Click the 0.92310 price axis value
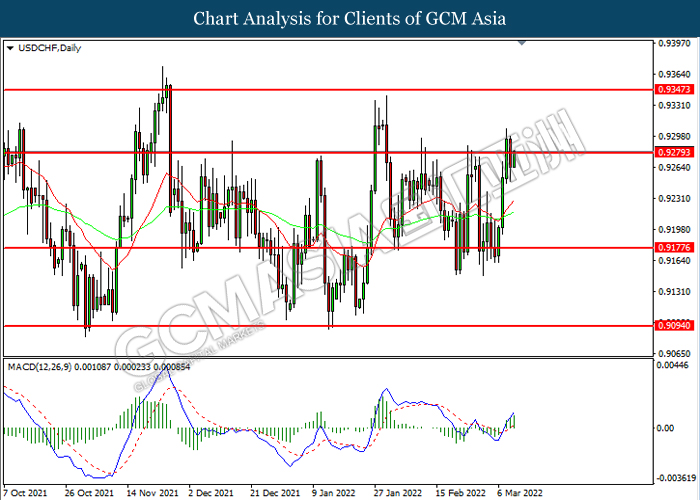 675,198
